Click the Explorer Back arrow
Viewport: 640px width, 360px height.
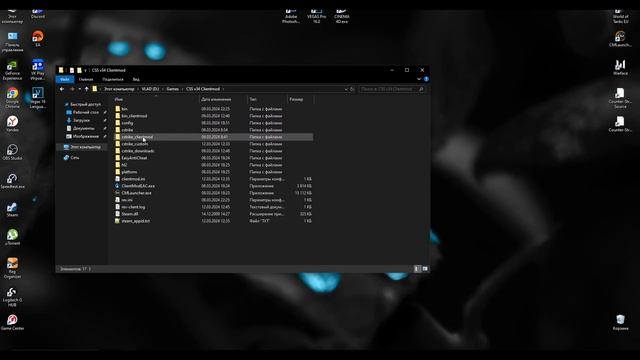point(62,89)
